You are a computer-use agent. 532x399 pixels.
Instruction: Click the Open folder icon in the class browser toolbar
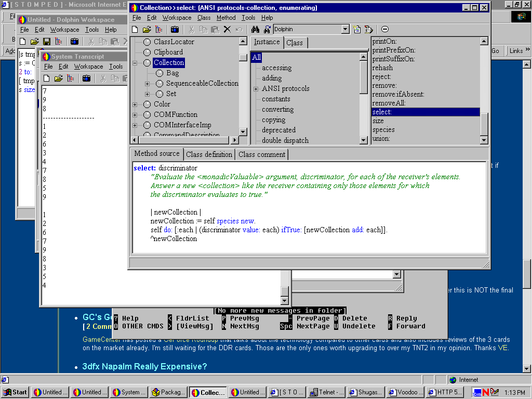(x=147, y=30)
